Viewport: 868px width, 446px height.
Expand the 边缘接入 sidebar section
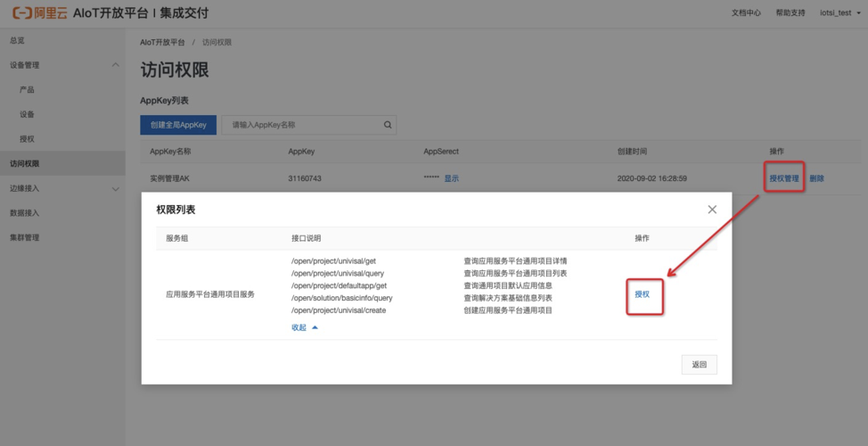[115, 188]
